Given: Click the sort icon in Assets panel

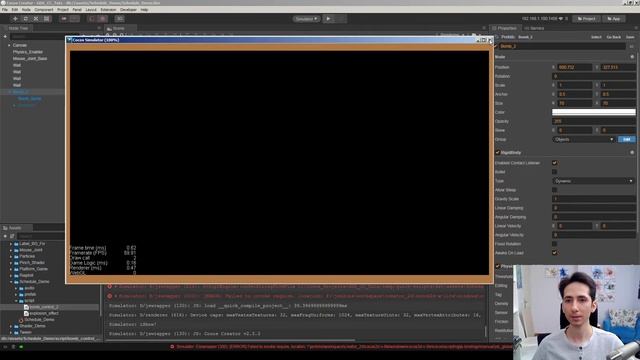Looking at the screenshot, I should pyautogui.click(x=12, y=236).
